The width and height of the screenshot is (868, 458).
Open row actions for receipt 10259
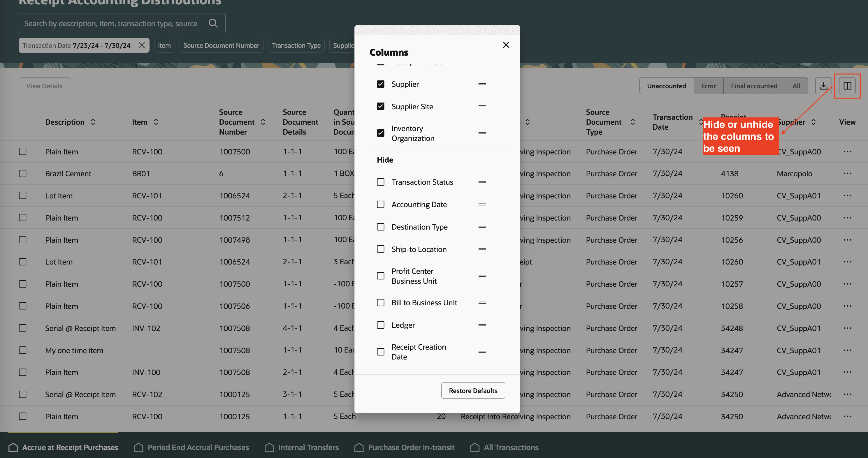(847, 218)
